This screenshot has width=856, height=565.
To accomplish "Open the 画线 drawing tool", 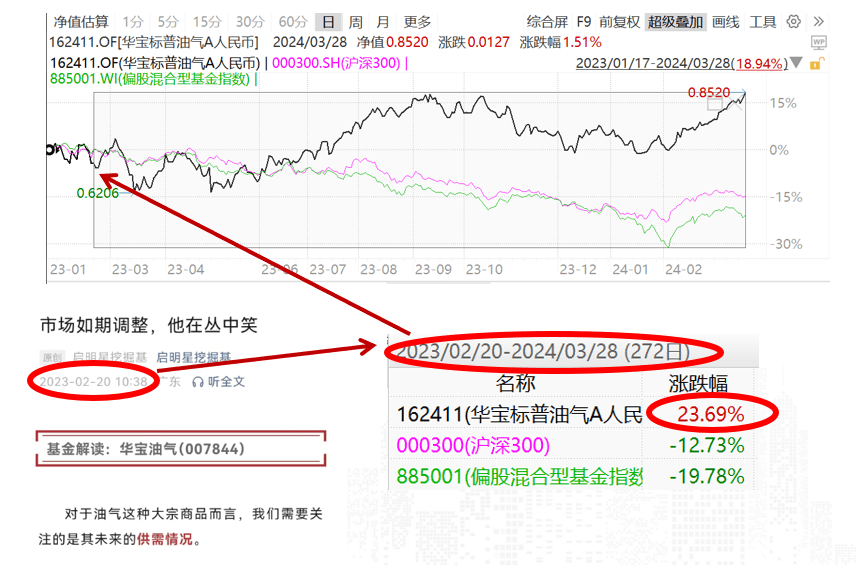I will tap(725, 21).
